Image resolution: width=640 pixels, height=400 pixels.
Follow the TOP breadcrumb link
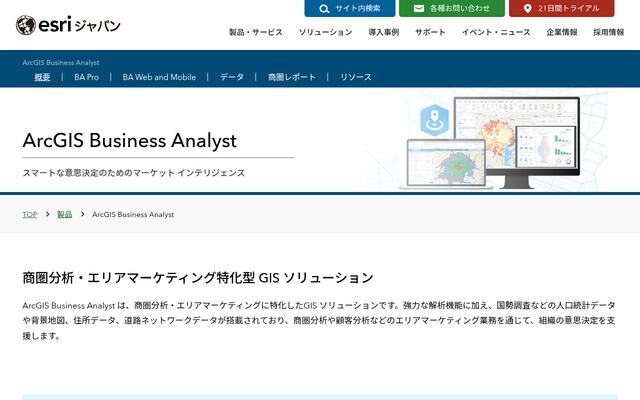(x=30, y=214)
